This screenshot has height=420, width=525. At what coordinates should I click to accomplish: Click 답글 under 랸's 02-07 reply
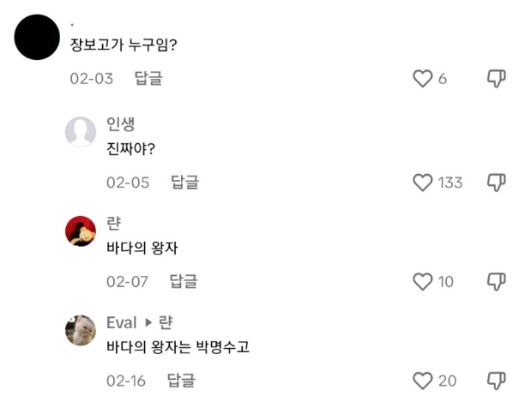tap(184, 281)
